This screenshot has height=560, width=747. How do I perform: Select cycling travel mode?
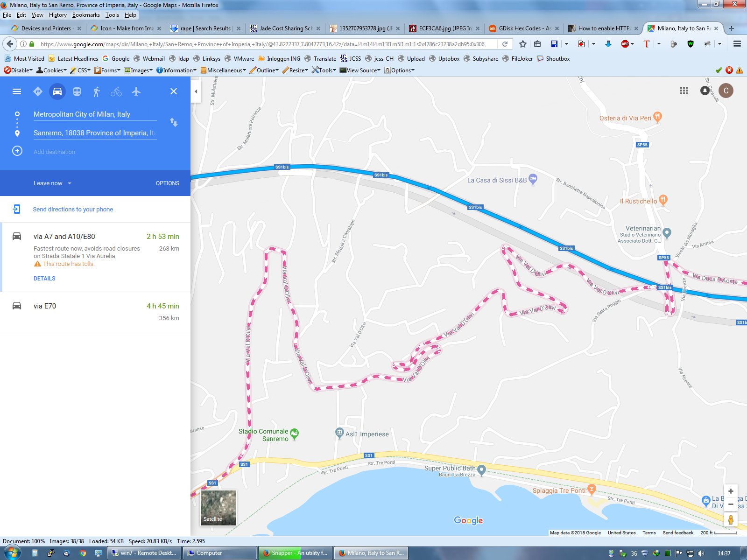coord(116,91)
